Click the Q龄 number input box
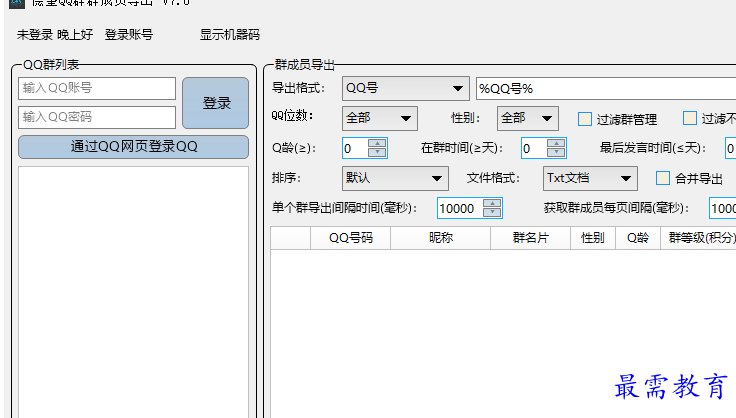This screenshot has height=418, width=736. pyautogui.click(x=355, y=148)
